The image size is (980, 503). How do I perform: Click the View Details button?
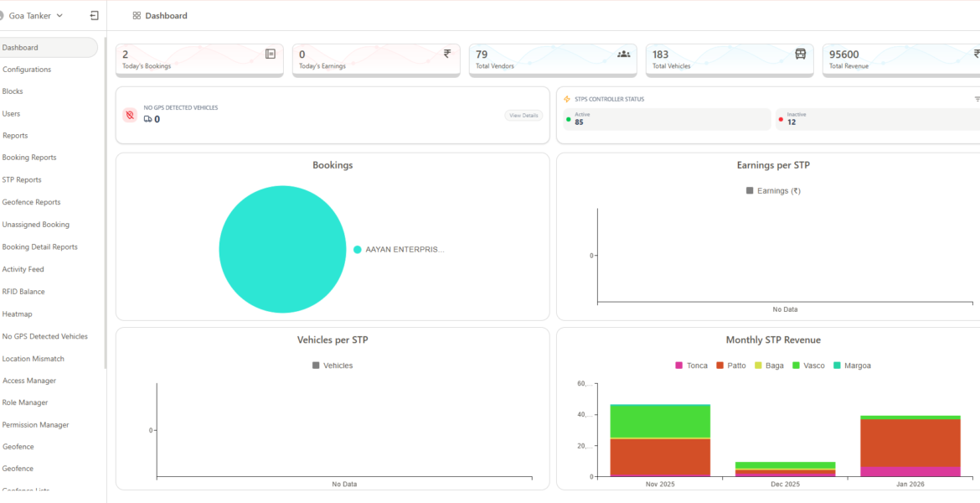pos(524,115)
